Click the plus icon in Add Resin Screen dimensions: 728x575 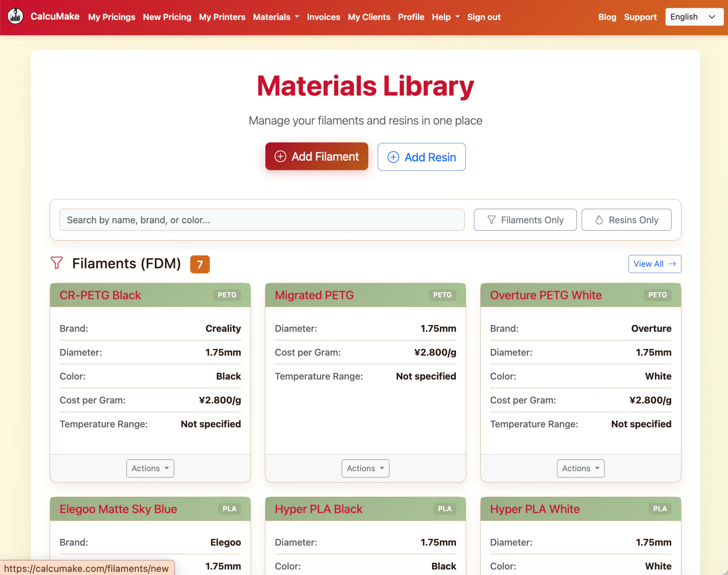pyautogui.click(x=393, y=157)
